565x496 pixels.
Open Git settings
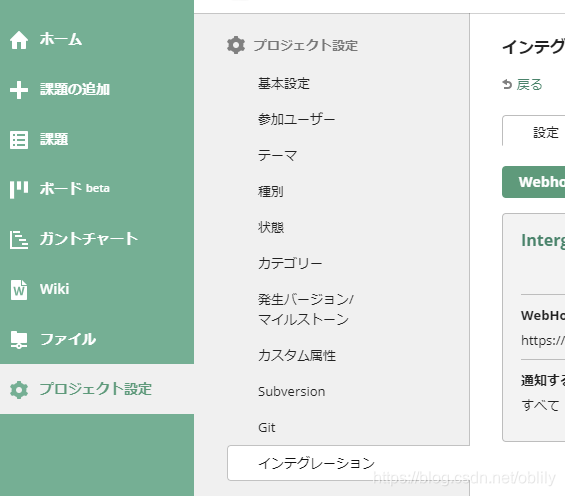point(267,428)
